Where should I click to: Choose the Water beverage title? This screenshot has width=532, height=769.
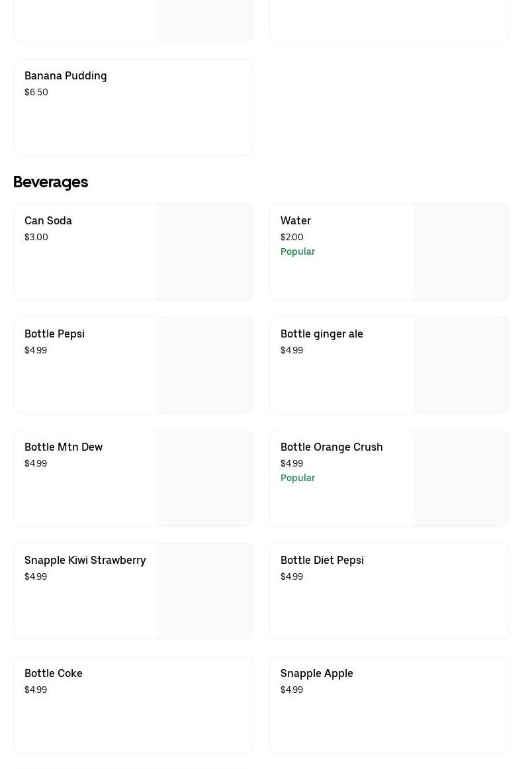pyautogui.click(x=296, y=221)
